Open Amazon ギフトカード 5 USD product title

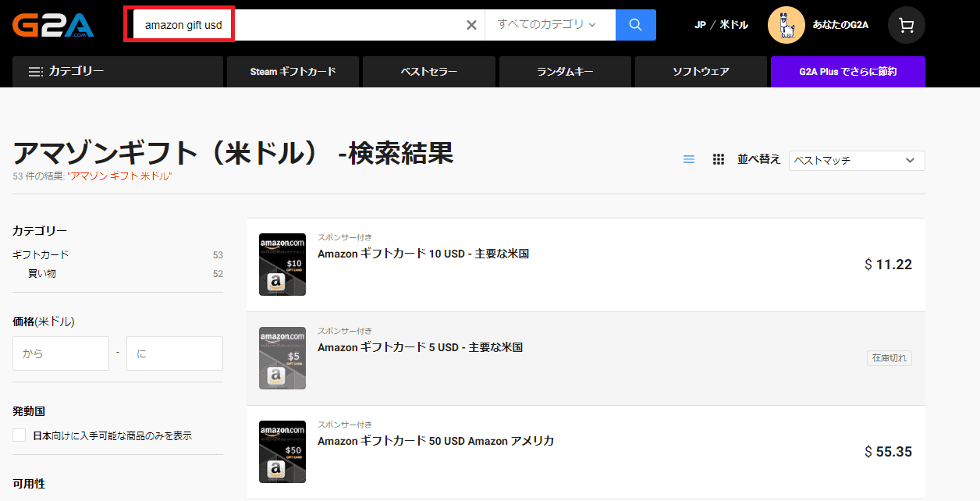[x=420, y=347]
